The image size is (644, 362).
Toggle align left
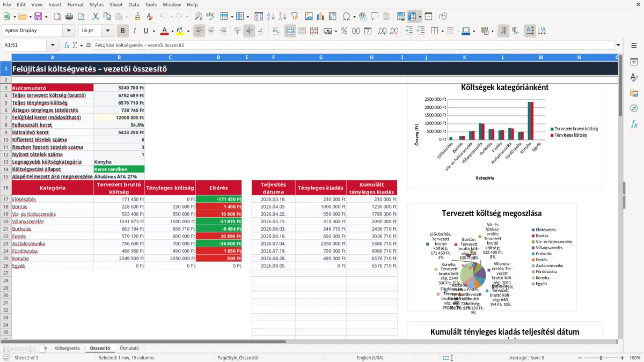point(200,31)
